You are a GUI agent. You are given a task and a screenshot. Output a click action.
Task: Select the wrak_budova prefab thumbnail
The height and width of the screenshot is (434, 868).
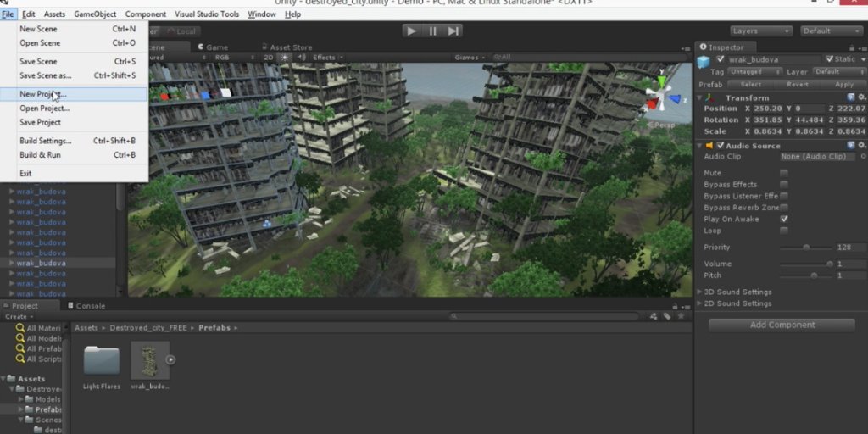pyautogui.click(x=150, y=359)
